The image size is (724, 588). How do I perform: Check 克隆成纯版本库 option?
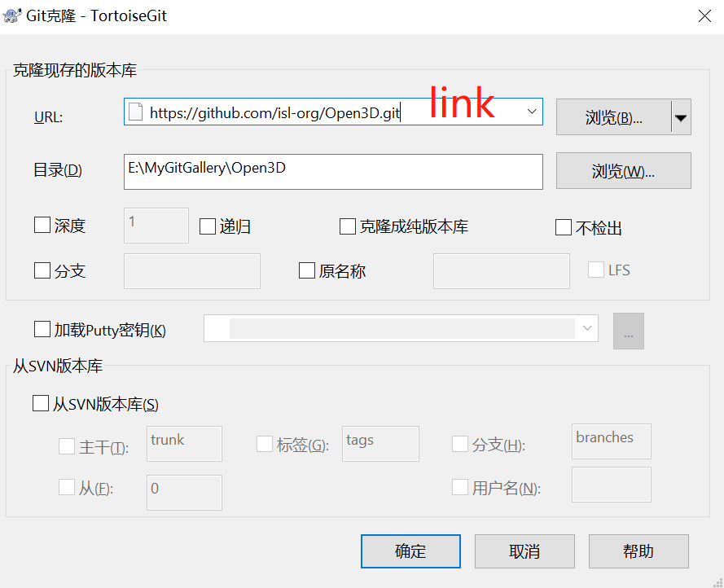pos(348,226)
